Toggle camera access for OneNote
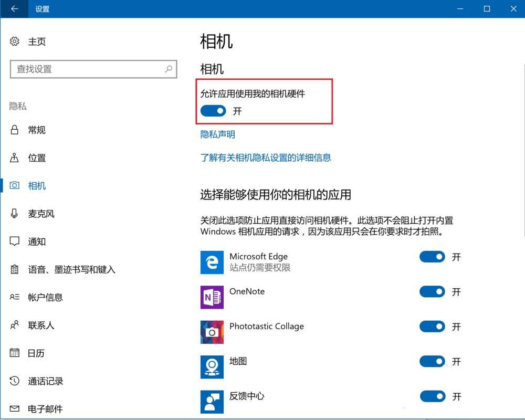Viewport: 525px width, 420px height. click(x=432, y=292)
